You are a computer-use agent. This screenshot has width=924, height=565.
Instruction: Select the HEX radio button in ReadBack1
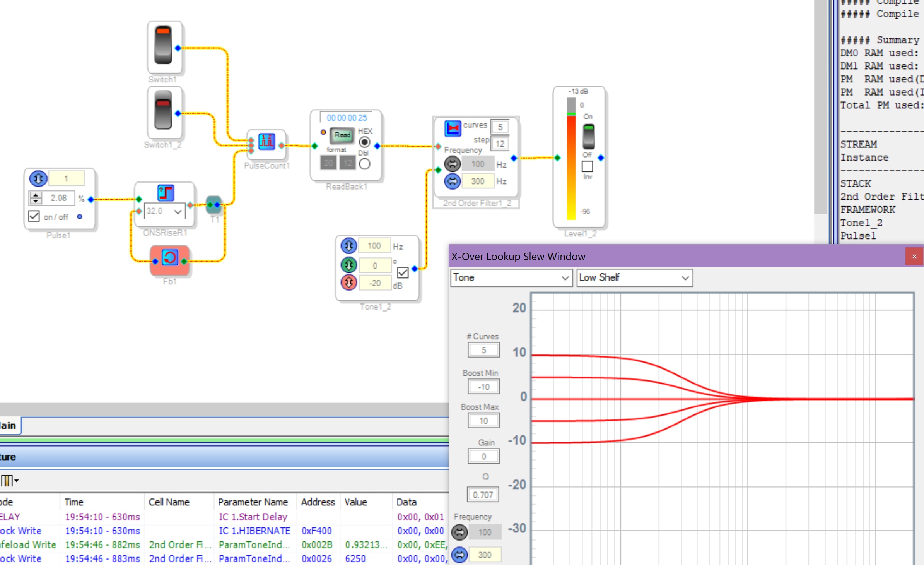click(364, 142)
